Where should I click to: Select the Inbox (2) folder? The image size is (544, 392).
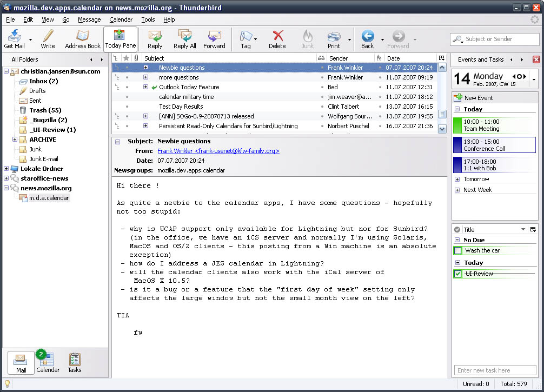click(44, 81)
